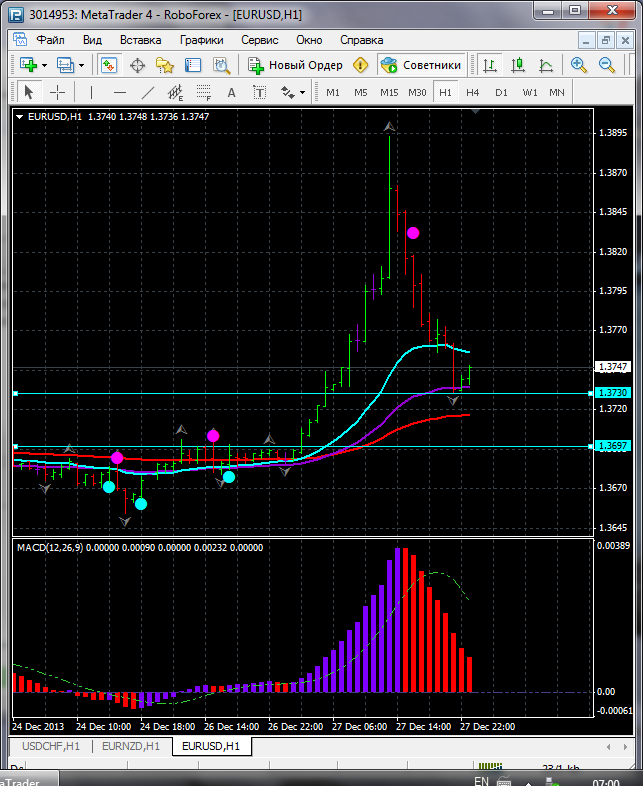Select the Crosshair tool
The width and height of the screenshot is (643, 786).
(58, 92)
